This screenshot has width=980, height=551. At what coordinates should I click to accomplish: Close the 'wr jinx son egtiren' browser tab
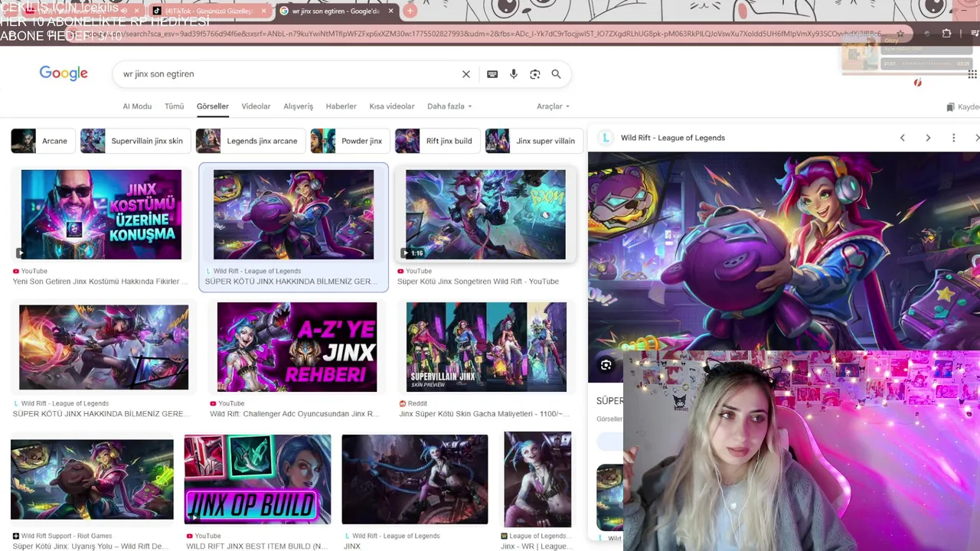(390, 11)
